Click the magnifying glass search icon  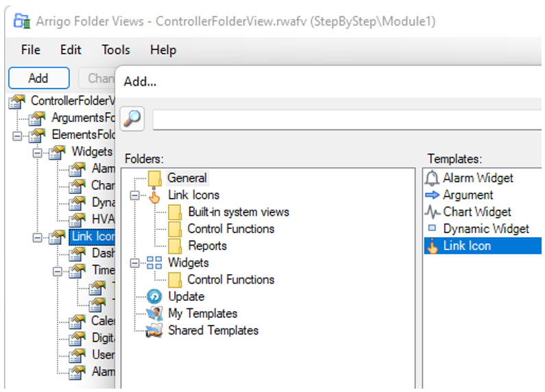coord(132,119)
